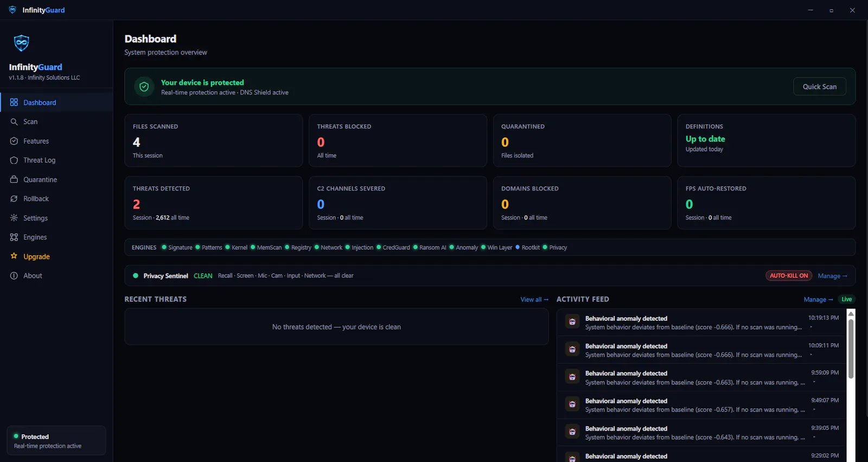The height and width of the screenshot is (462, 868).
Task: Click the anomaly icon for 10:19:13 PM entry
Action: (572, 321)
